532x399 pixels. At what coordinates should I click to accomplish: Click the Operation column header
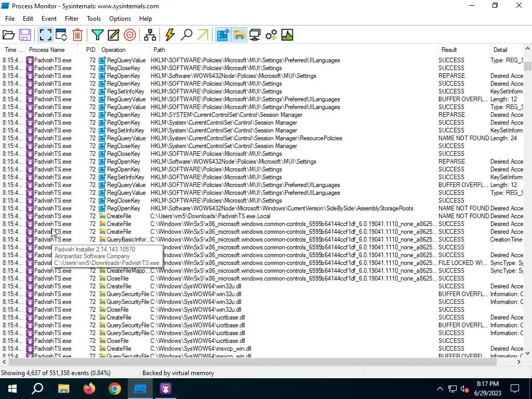[x=125, y=50]
